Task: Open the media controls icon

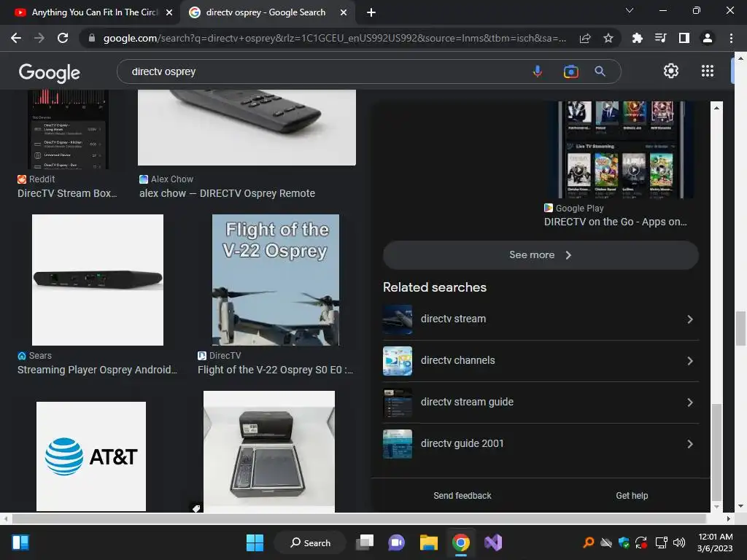Action: (660, 38)
